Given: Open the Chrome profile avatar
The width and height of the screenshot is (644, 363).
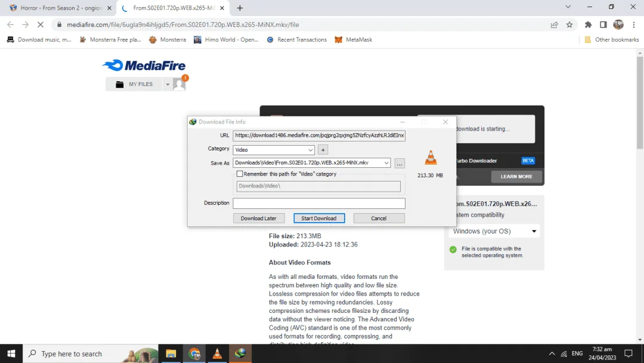Looking at the screenshot, I should [618, 24].
